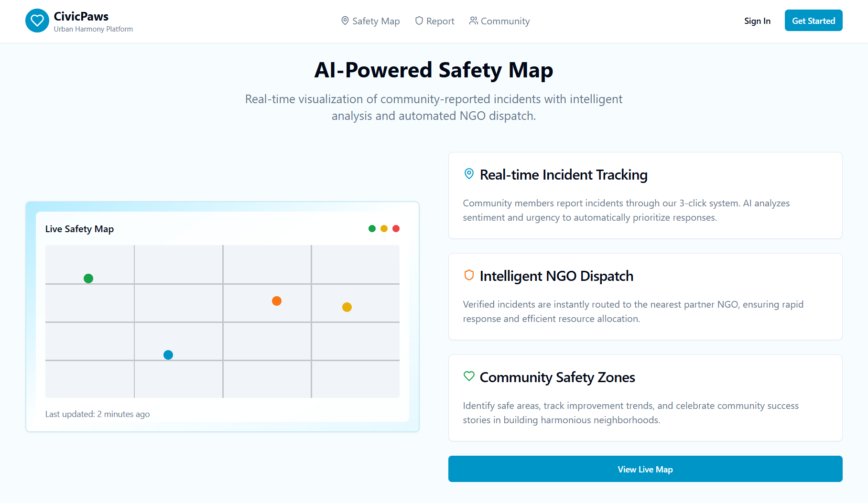Viewport: 868px width, 503px height.
Task: Go to the Community nav item
Action: [499, 21]
